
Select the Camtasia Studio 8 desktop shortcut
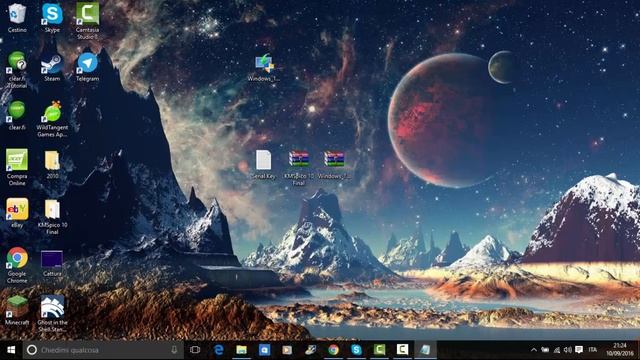pyautogui.click(x=87, y=20)
